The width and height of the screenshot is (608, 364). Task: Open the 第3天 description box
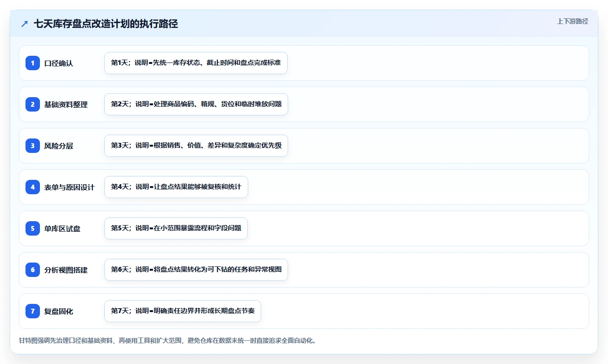(x=196, y=146)
